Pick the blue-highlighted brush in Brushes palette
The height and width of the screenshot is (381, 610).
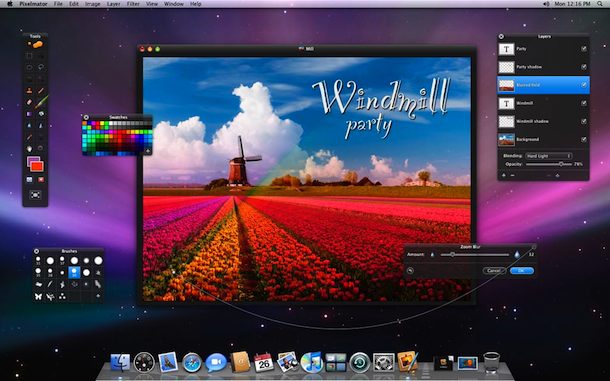coord(74,272)
